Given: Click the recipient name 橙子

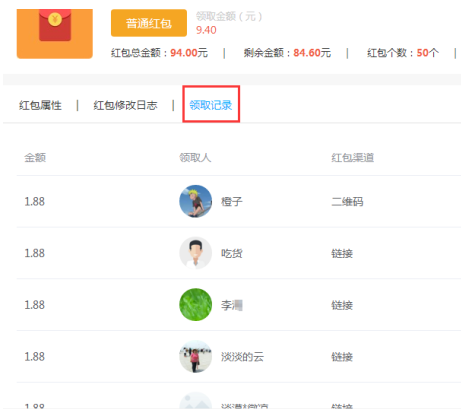Looking at the screenshot, I should [232, 202].
